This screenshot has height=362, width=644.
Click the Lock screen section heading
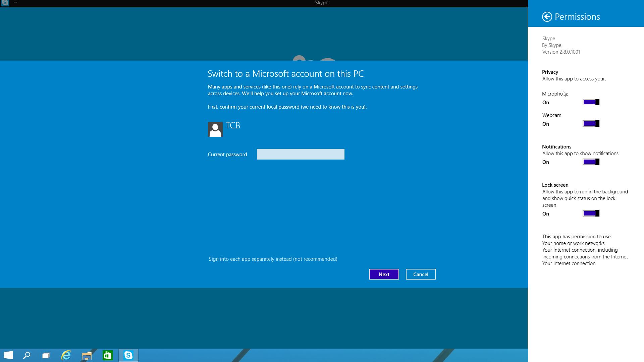point(555,185)
